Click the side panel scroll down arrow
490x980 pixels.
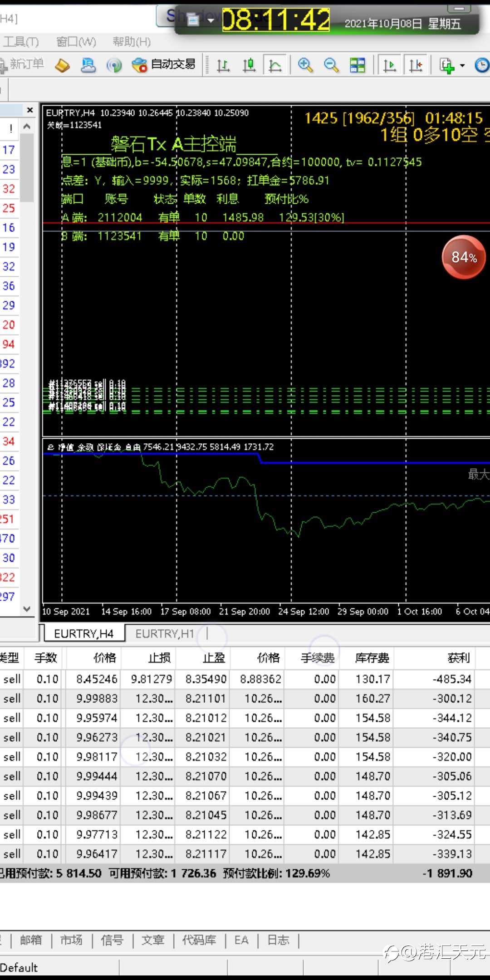[x=27, y=609]
